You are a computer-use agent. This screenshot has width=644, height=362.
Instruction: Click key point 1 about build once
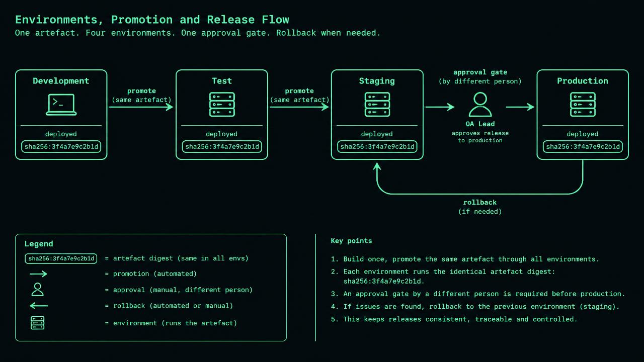465,259
